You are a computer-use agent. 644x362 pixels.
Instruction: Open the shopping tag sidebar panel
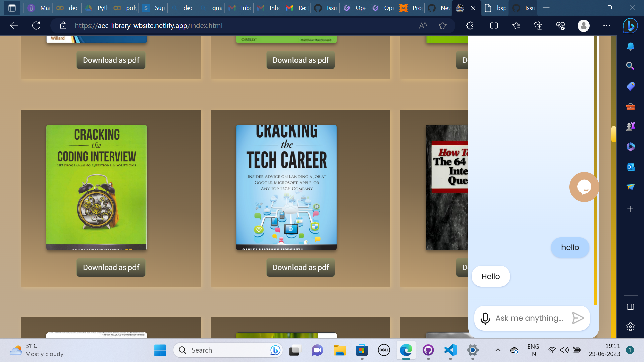[630, 86]
